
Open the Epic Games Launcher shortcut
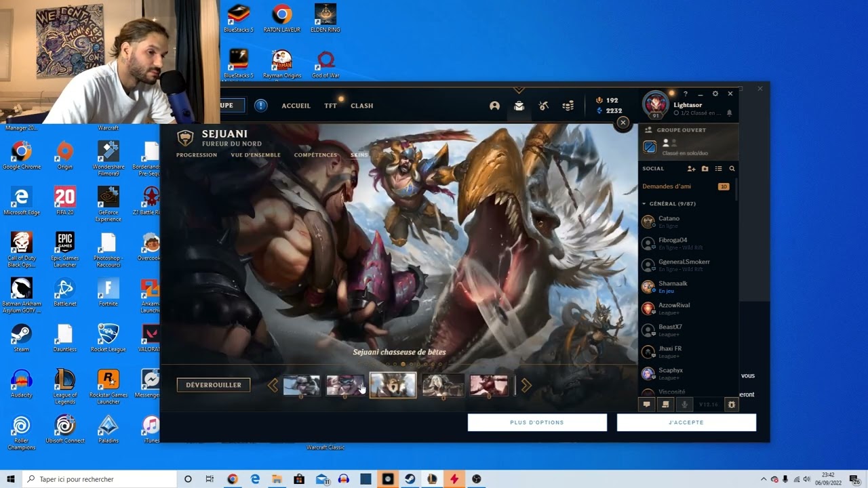[x=64, y=249]
